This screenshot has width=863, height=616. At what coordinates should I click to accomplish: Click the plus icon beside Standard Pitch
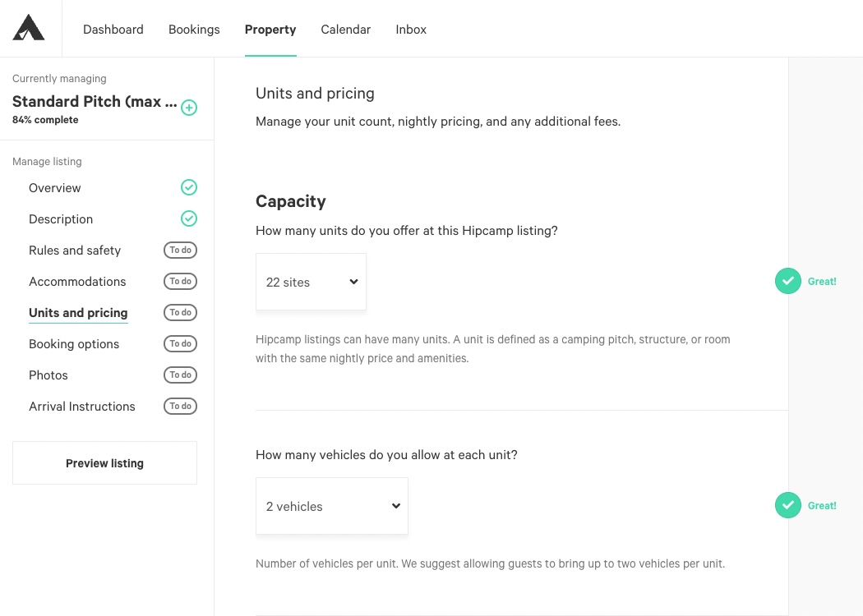189,108
